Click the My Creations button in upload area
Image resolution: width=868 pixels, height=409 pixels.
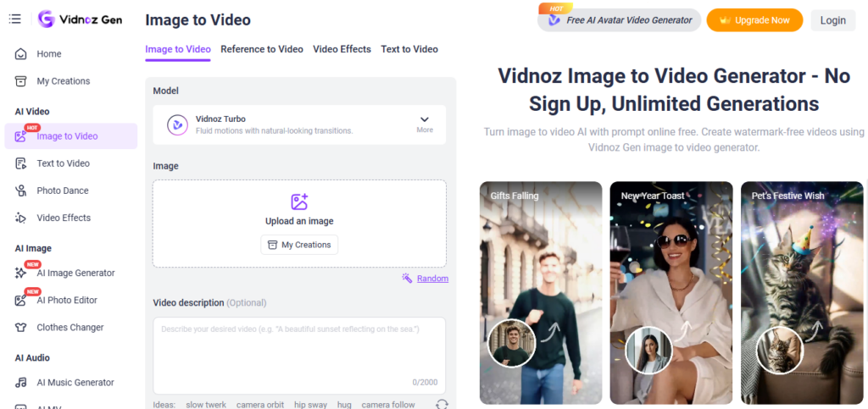299,245
